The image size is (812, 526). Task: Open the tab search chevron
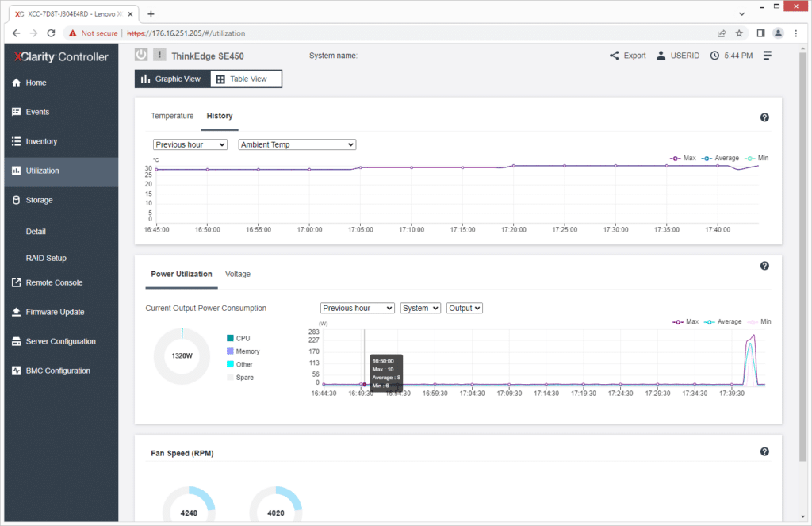click(741, 14)
